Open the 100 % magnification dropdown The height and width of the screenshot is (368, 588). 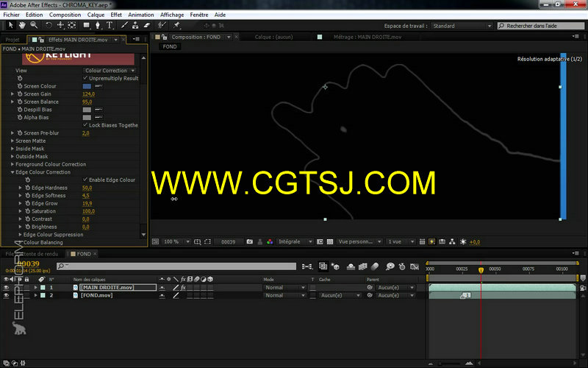(176, 242)
